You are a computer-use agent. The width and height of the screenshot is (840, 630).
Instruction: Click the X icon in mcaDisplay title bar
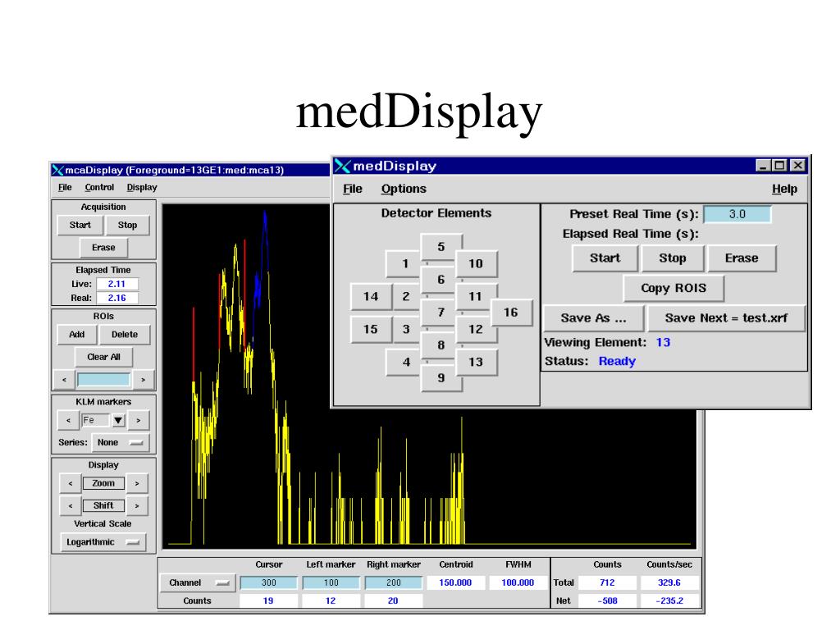(x=57, y=171)
